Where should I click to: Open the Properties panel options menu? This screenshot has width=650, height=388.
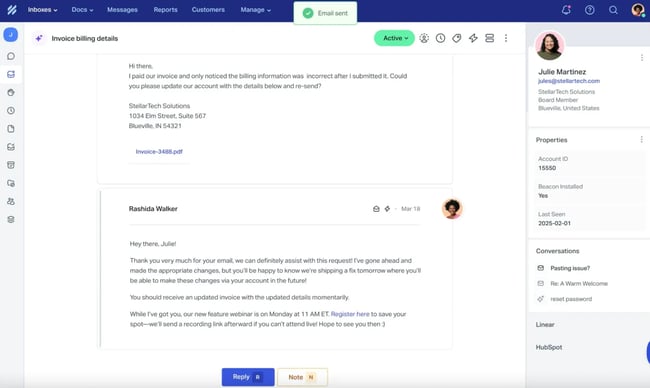[x=641, y=140]
